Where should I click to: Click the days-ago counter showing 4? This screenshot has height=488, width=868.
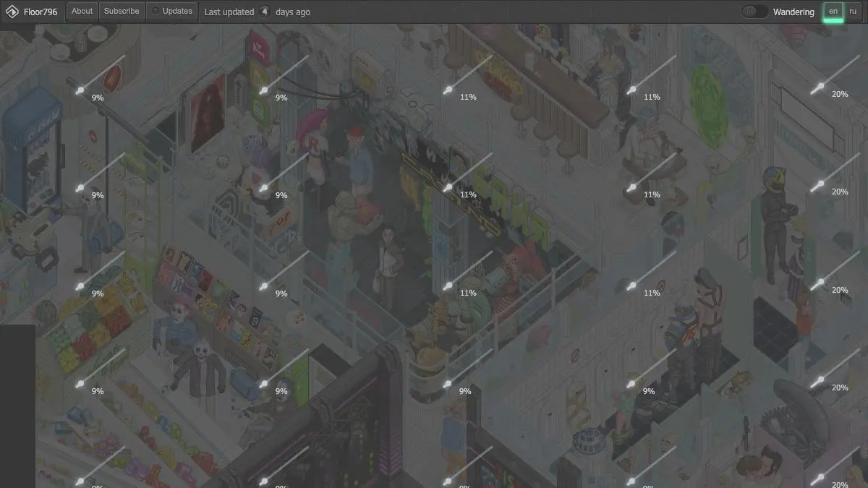[x=265, y=12]
